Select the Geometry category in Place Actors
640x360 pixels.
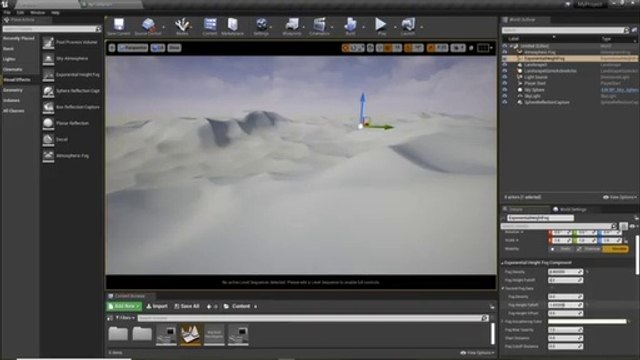point(13,90)
